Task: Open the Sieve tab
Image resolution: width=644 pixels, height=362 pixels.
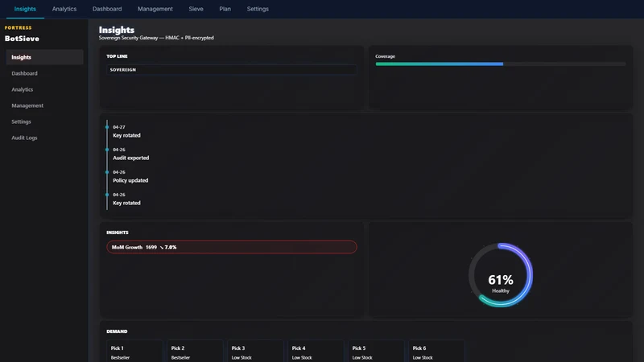Action: coord(196,9)
